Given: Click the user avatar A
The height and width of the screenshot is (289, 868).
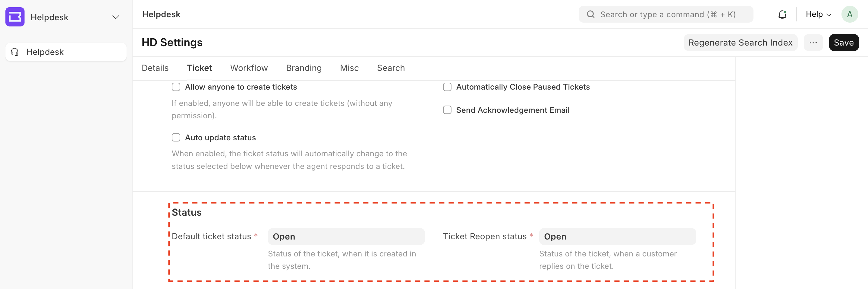Looking at the screenshot, I should [850, 14].
